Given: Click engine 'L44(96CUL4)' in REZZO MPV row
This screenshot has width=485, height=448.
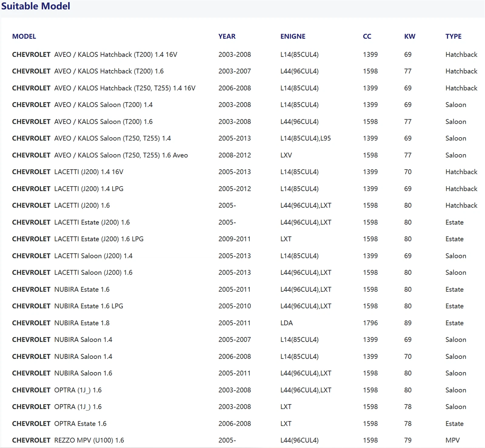Looking at the screenshot, I should click(299, 440).
